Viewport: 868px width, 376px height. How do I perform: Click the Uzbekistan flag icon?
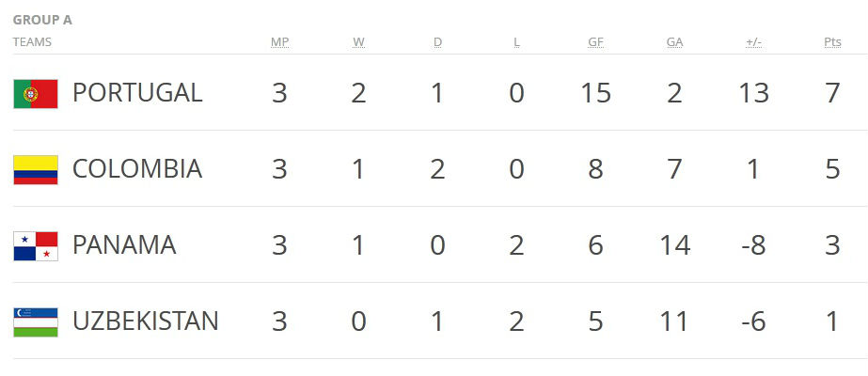(36, 321)
